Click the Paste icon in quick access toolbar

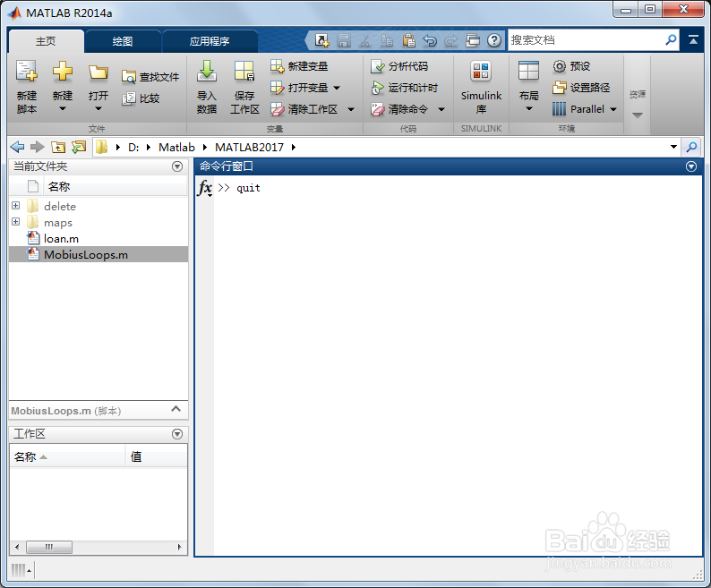point(408,40)
